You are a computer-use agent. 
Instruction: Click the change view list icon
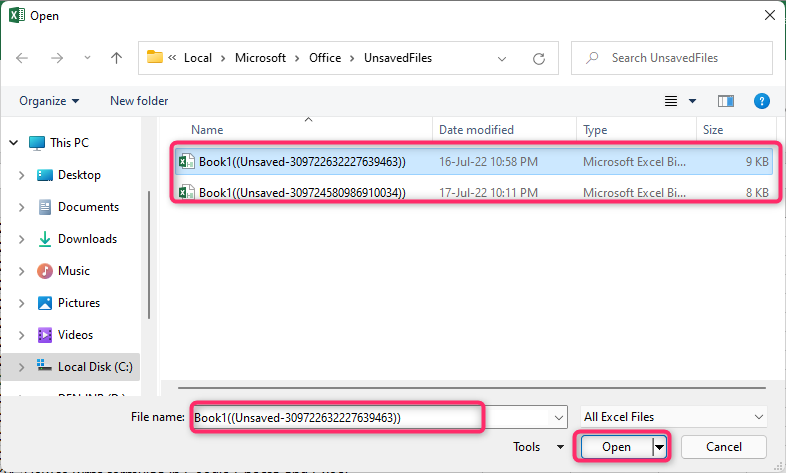point(671,101)
